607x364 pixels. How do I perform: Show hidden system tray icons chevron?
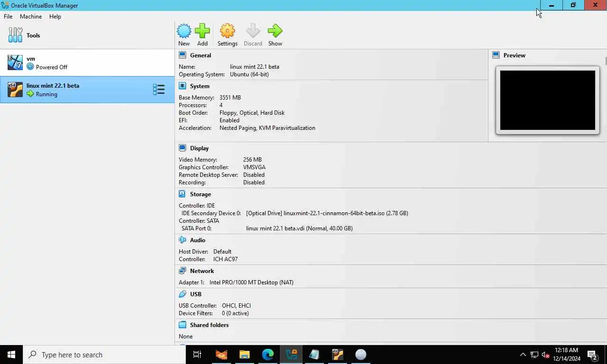tap(523, 355)
